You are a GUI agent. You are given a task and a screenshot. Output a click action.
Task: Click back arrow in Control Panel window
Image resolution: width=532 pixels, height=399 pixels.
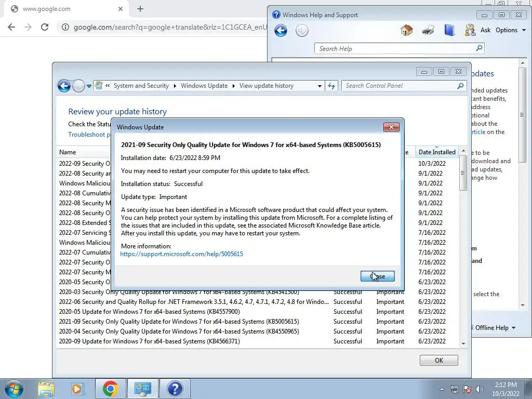coord(64,86)
